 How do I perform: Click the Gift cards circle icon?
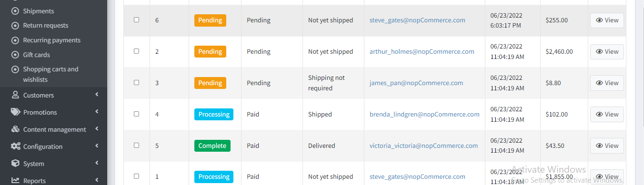(x=15, y=55)
